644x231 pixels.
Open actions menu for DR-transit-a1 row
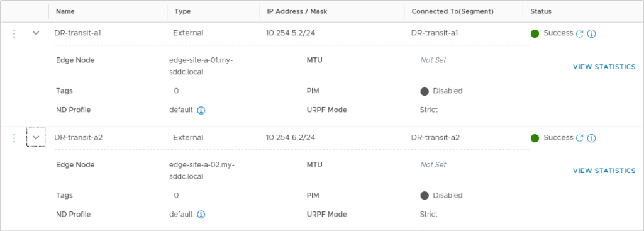14,33
